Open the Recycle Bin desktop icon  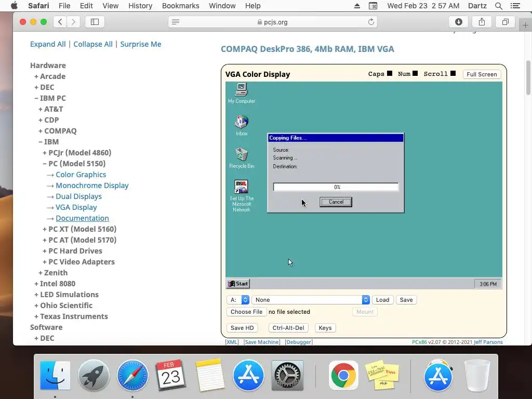point(242,158)
